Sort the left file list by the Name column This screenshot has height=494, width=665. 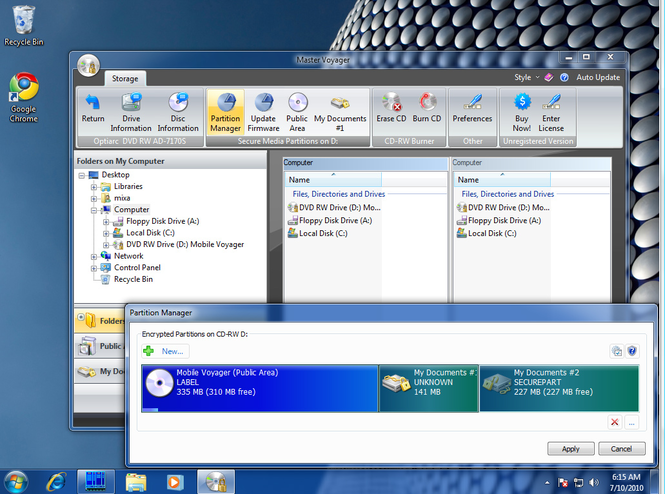point(333,180)
